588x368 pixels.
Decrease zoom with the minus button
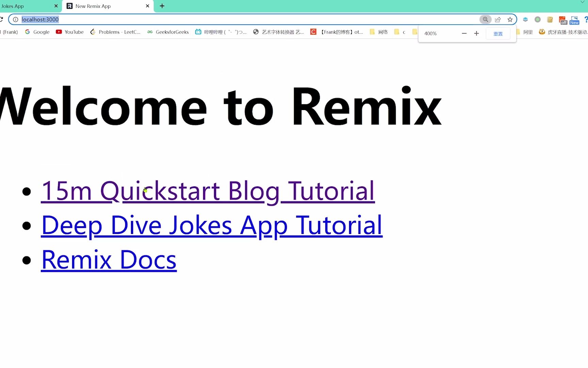point(464,33)
